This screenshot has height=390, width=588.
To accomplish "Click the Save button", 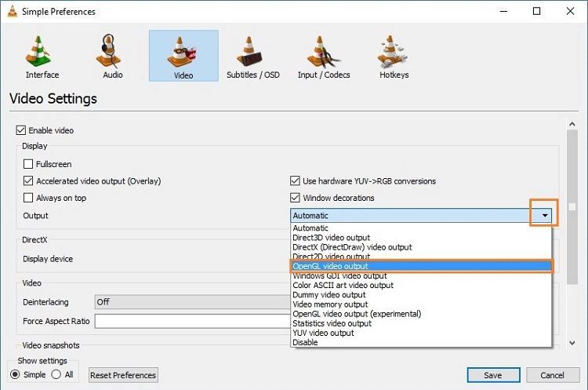I will tap(493, 375).
